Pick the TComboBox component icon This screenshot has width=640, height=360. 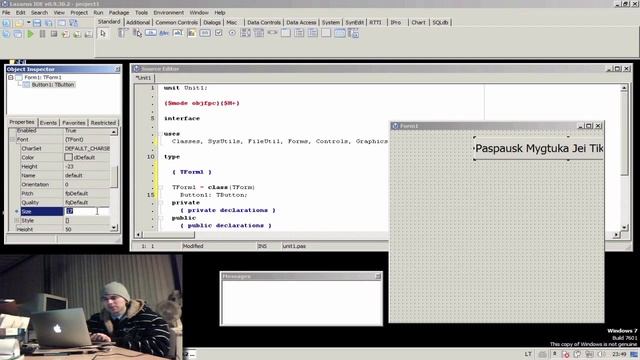pyautogui.click(x=259, y=33)
